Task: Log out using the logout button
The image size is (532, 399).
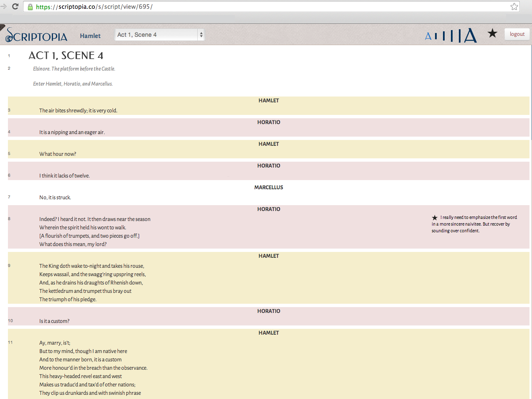Action: tap(517, 34)
